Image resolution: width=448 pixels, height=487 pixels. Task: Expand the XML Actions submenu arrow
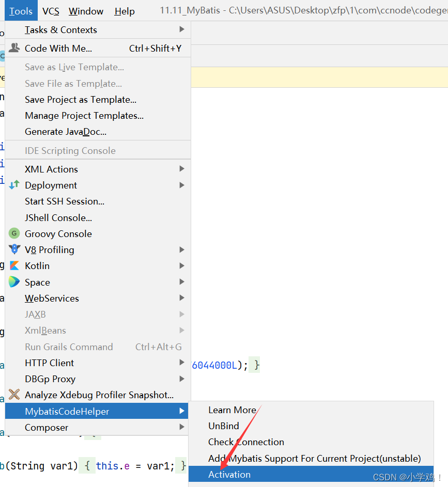(182, 169)
